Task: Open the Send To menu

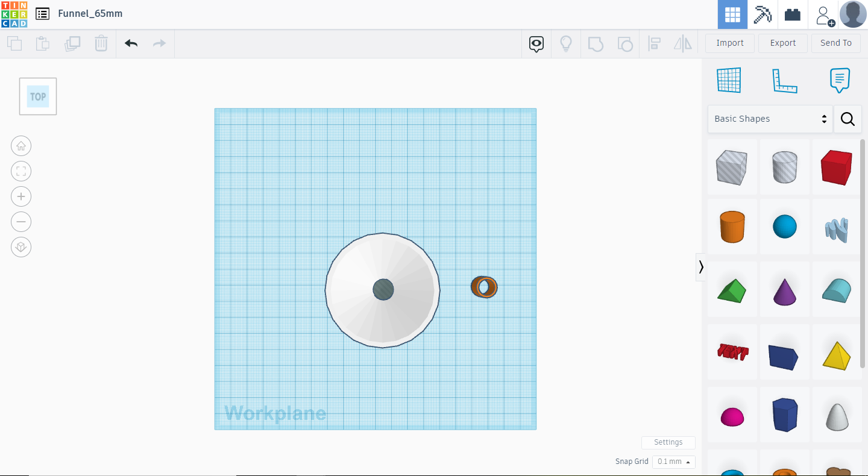Action: [836, 43]
